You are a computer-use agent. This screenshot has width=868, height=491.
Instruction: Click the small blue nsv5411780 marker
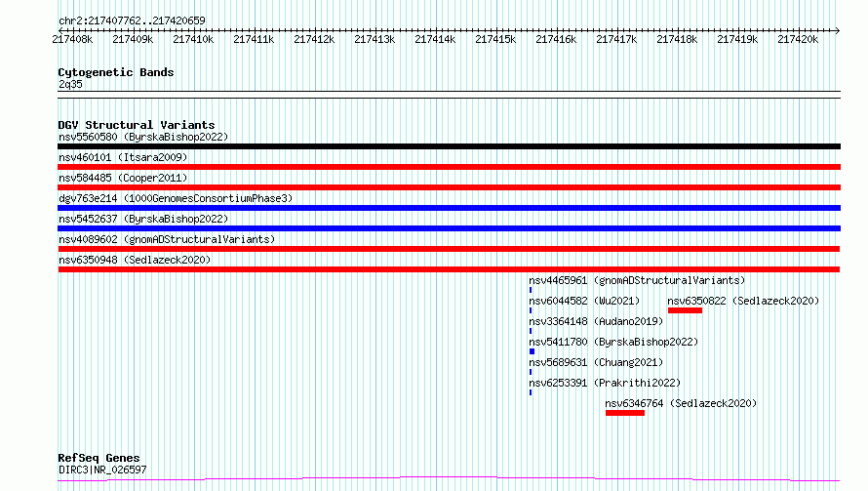[532, 351]
